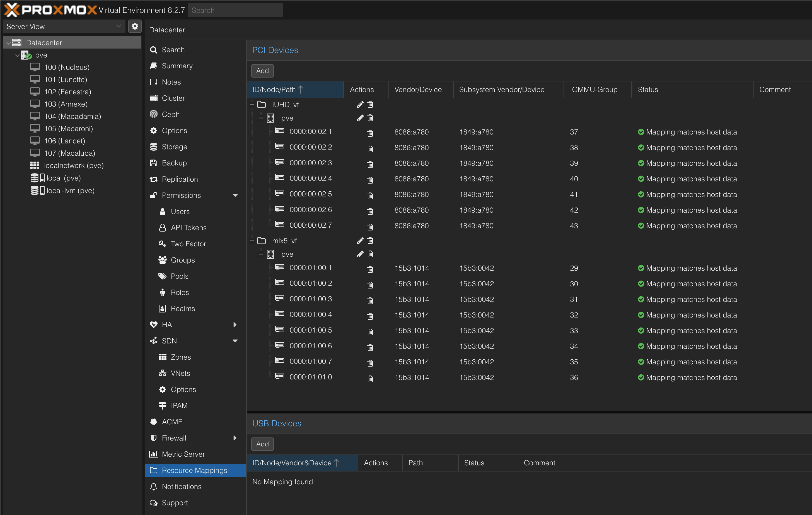Open the view settings gear
Screen dimensions: 812x515
click(x=135, y=26)
